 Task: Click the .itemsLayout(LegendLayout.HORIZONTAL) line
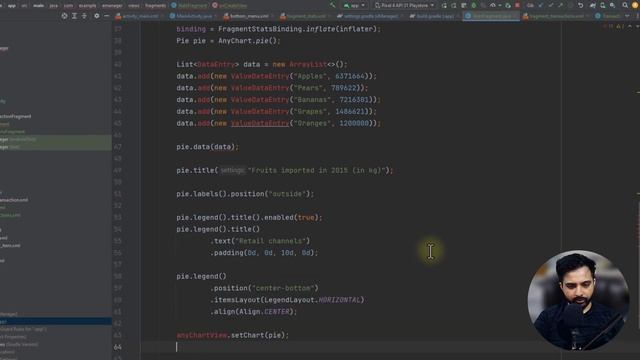click(x=287, y=300)
